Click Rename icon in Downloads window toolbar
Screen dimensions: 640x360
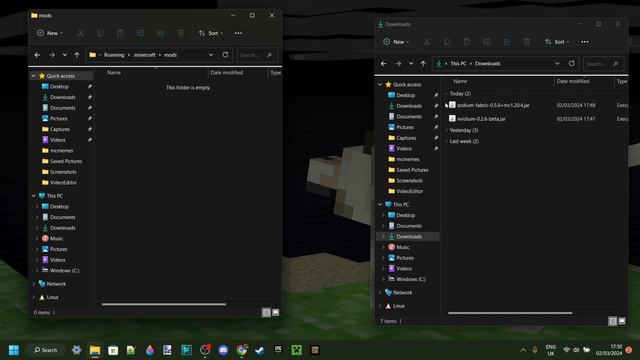point(487,42)
